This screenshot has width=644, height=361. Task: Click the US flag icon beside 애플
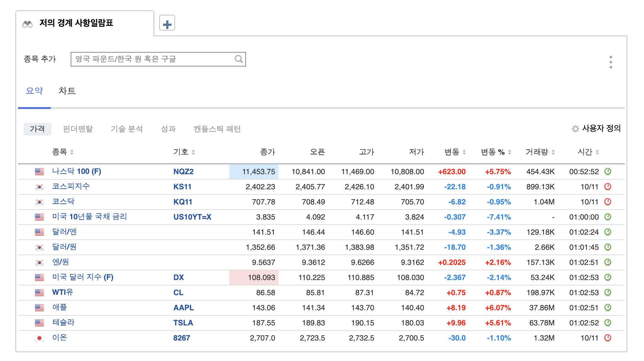coord(39,307)
